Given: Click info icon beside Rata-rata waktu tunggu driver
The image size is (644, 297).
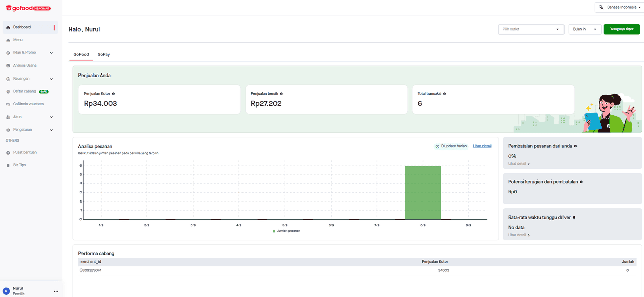Looking at the screenshot, I should (574, 217).
